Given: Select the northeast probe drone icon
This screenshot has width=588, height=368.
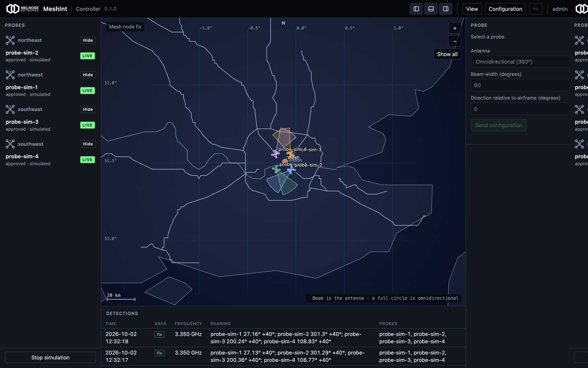Looking at the screenshot, I should click(x=10, y=40).
